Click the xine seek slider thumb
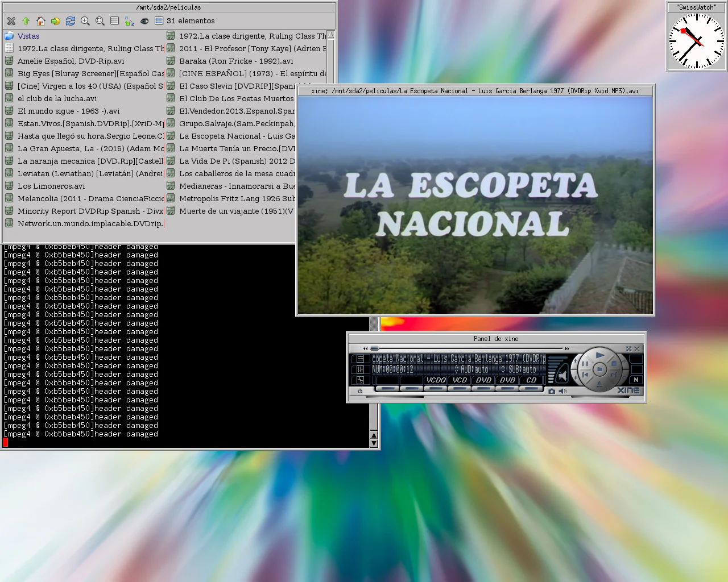 point(374,348)
